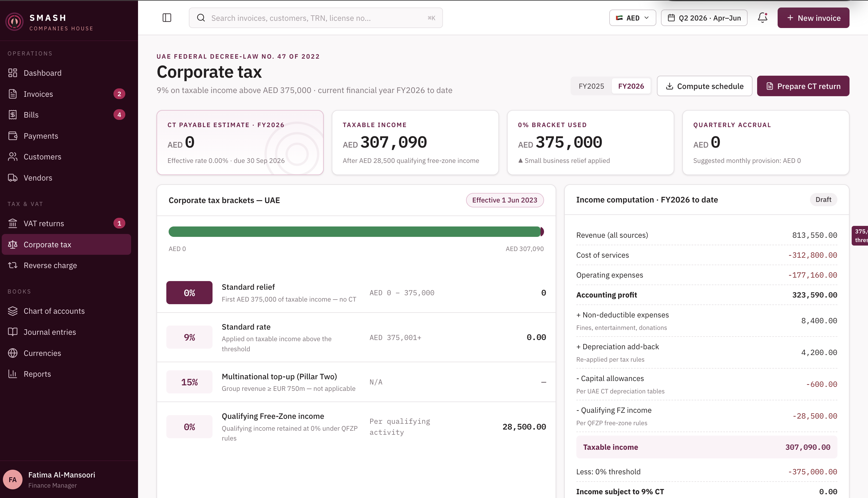Open the Dashboard page
The image size is (868, 498).
point(66,73)
